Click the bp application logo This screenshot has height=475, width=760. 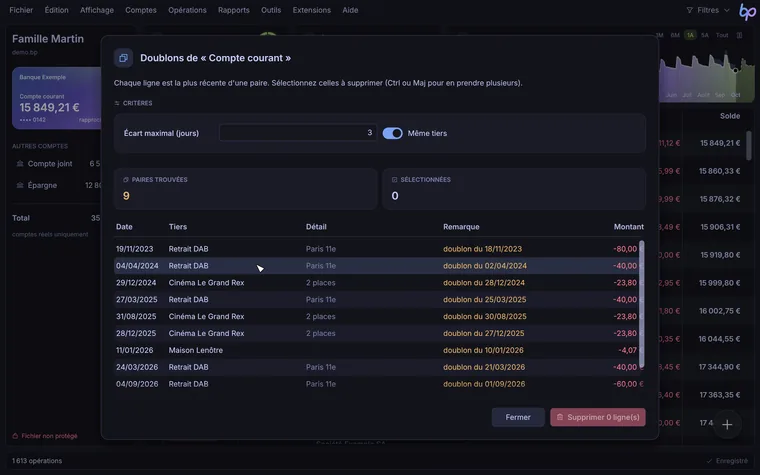(x=747, y=11)
